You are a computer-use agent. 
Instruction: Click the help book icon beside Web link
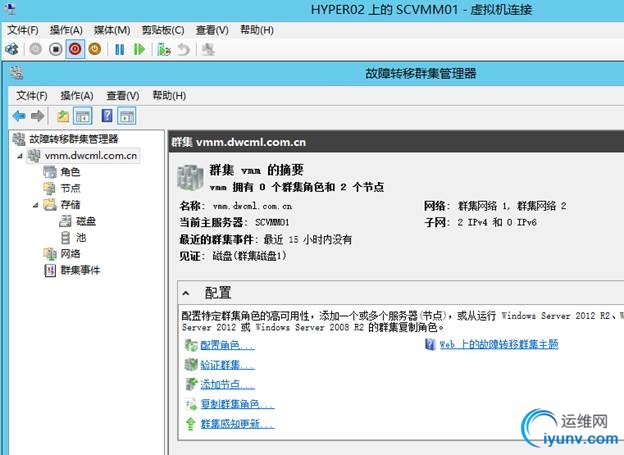(430, 344)
